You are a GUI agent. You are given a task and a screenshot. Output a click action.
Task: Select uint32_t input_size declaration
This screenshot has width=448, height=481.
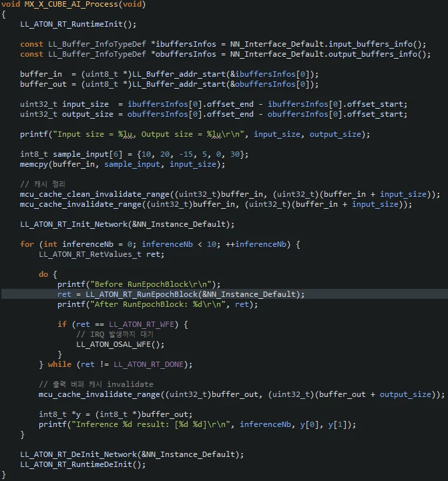tap(64, 104)
